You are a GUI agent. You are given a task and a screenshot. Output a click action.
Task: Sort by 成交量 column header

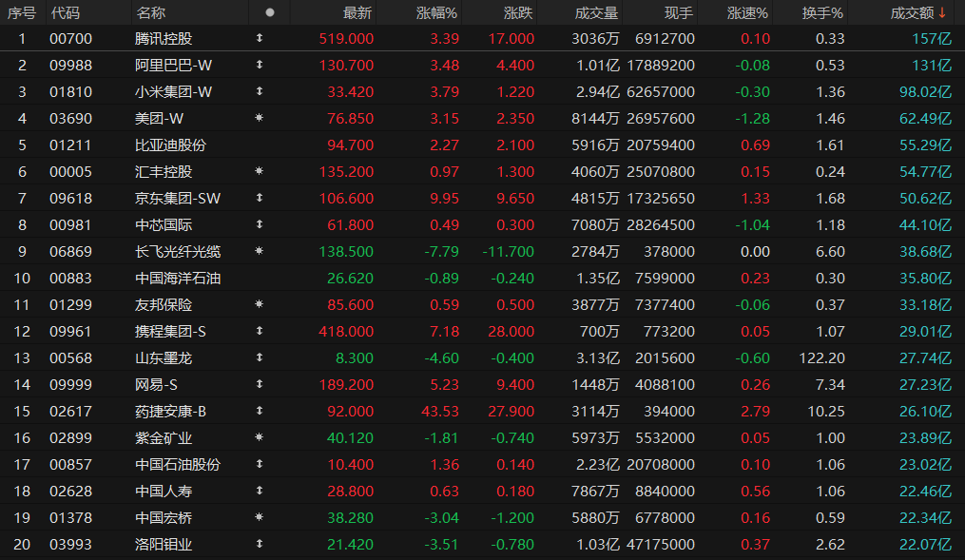coord(596,13)
